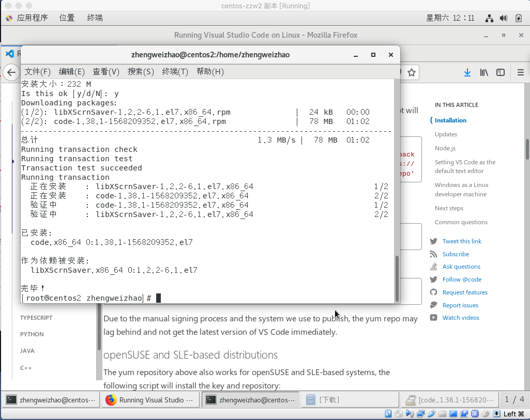Click the volume speaker icon
This screenshot has height=420, width=530.
click(x=503, y=18)
